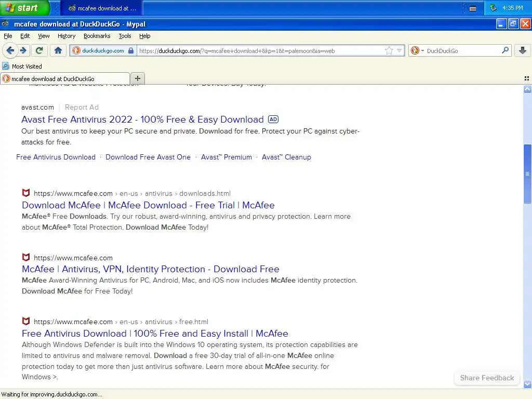Image resolution: width=532 pixels, height=399 pixels.
Task: Click the system tray network icon
Action: click(494, 8)
